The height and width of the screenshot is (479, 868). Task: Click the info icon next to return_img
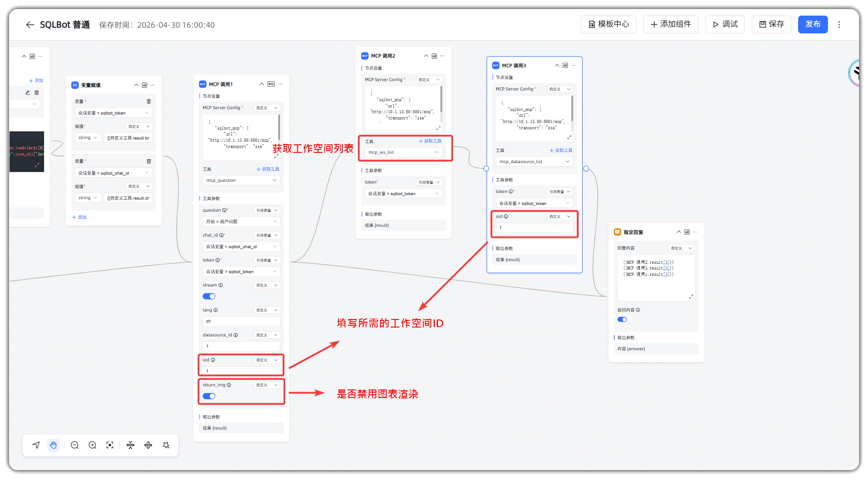[x=229, y=385]
